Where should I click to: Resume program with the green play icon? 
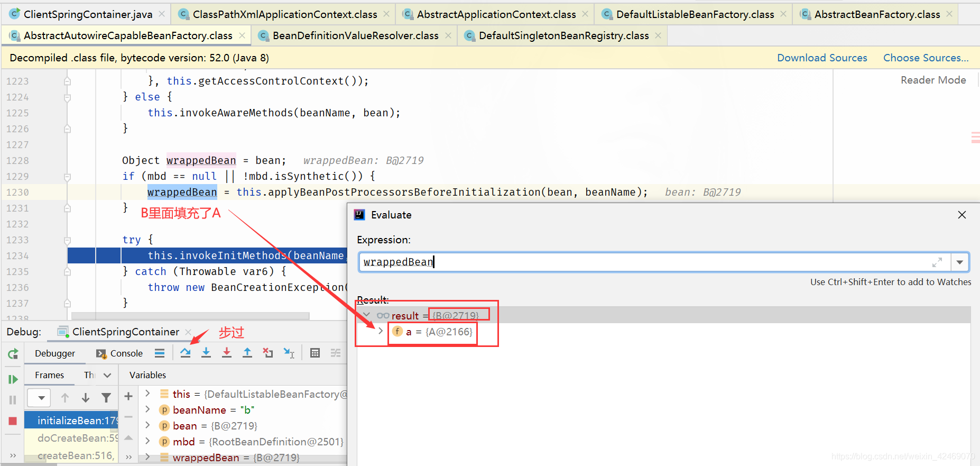click(13, 379)
